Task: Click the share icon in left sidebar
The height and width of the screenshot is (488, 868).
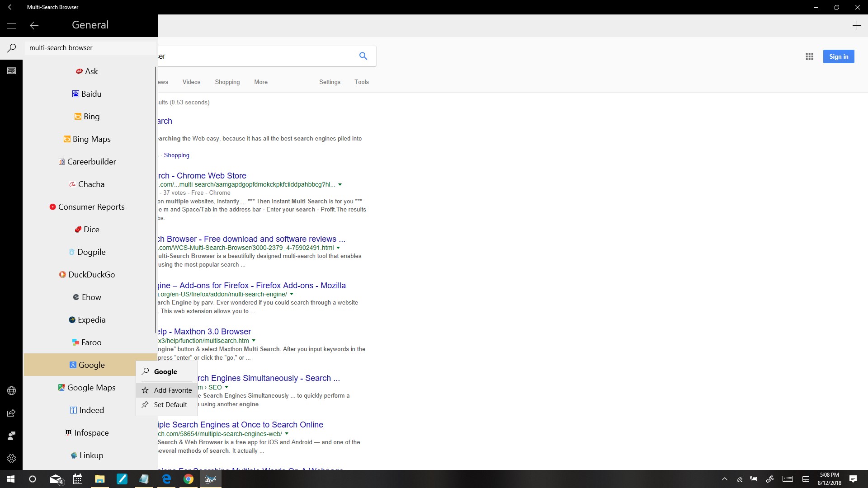Action: click(x=12, y=413)
